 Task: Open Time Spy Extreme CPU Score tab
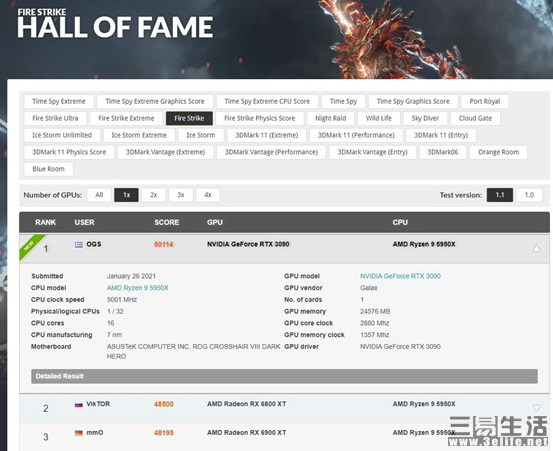[267, 102]
